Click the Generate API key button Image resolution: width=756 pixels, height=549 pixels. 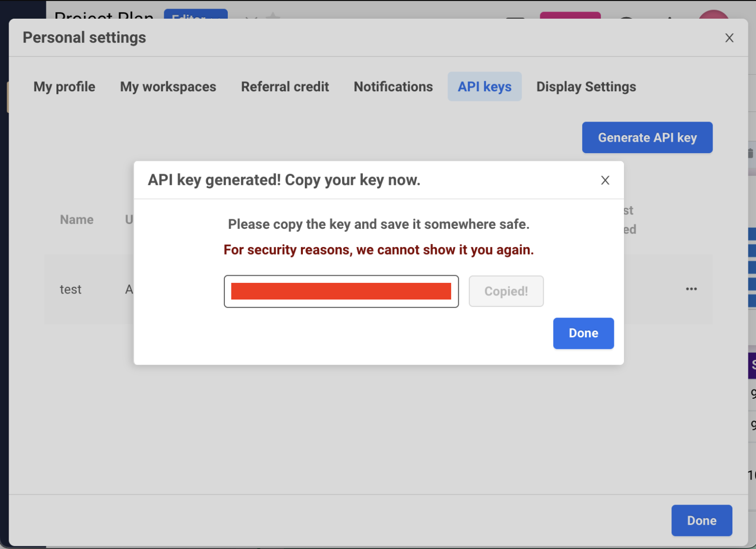[x=647, y=138]
